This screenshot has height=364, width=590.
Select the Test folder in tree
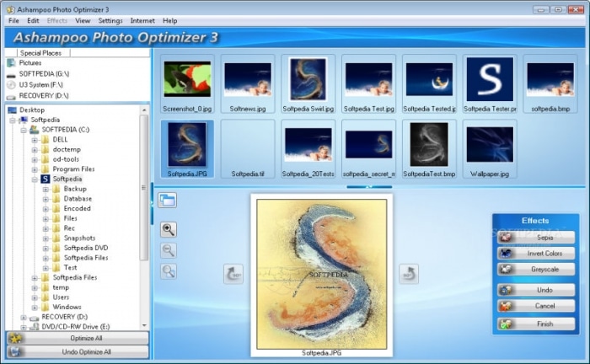point(70,267)
